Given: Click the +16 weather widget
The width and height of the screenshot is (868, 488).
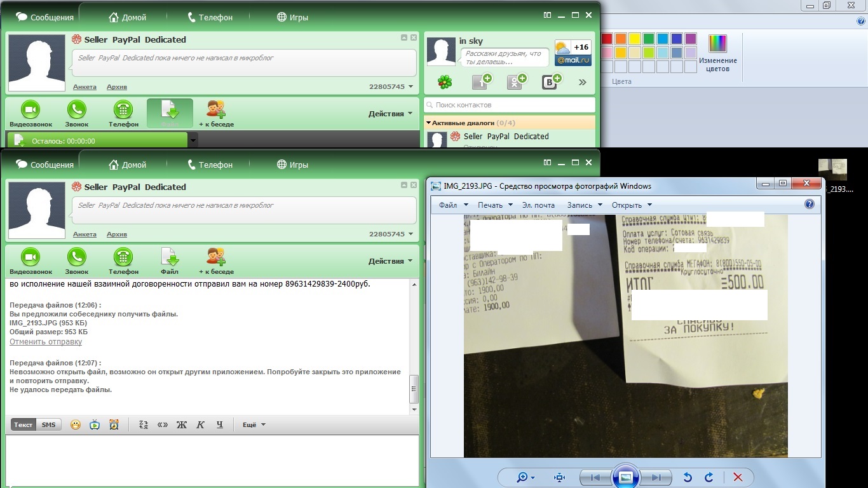Looking at the screenshot, I should [x=573, y=47].
